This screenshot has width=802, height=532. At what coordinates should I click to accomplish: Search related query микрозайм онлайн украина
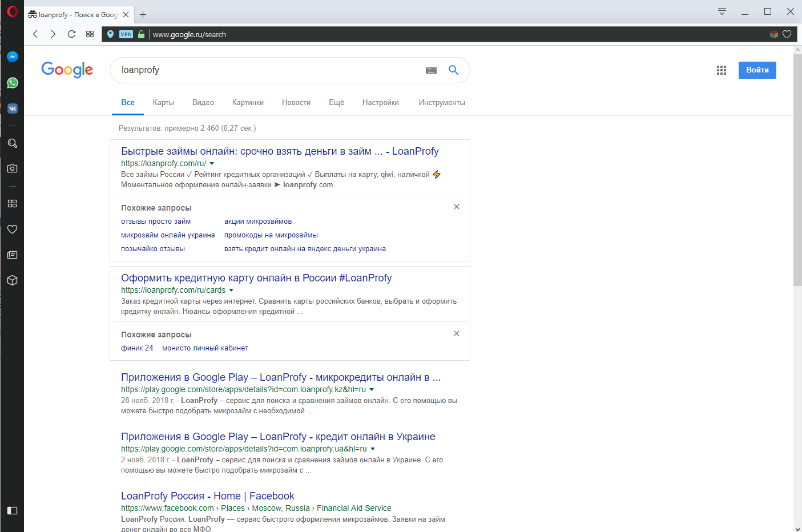[x=168, y=235]
